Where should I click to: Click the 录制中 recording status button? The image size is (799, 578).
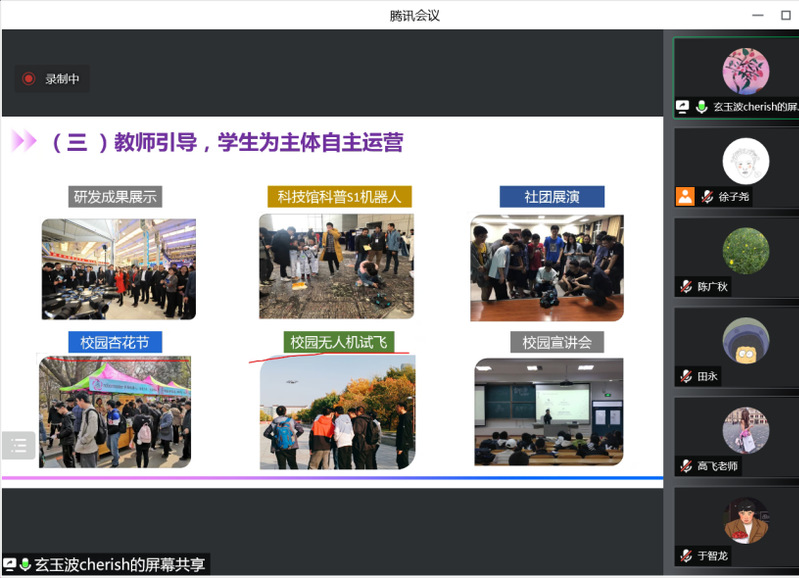52,79
